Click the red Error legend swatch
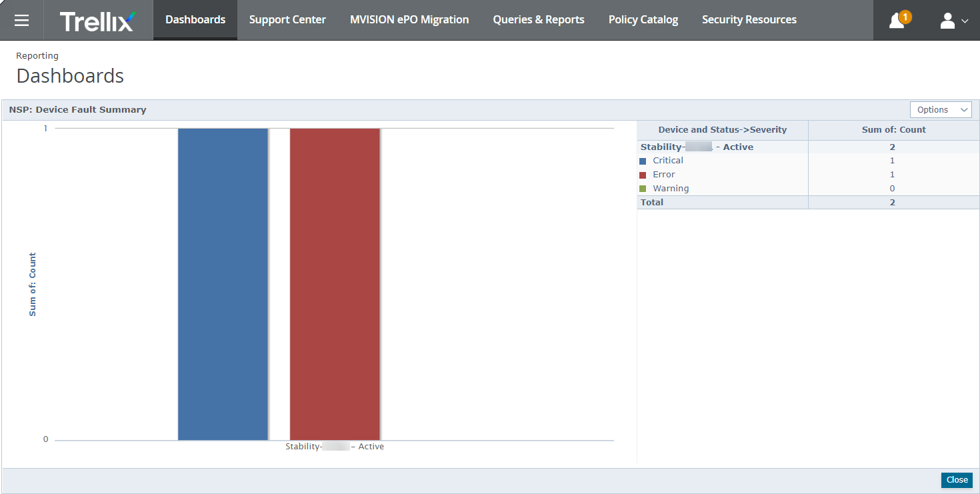The image size is (980, 494). 643,175
